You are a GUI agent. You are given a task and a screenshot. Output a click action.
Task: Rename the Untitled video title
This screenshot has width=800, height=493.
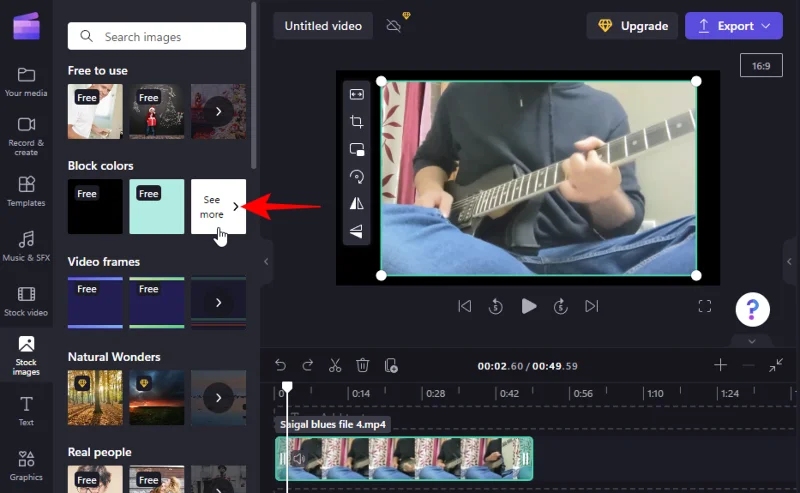[323, 26]
